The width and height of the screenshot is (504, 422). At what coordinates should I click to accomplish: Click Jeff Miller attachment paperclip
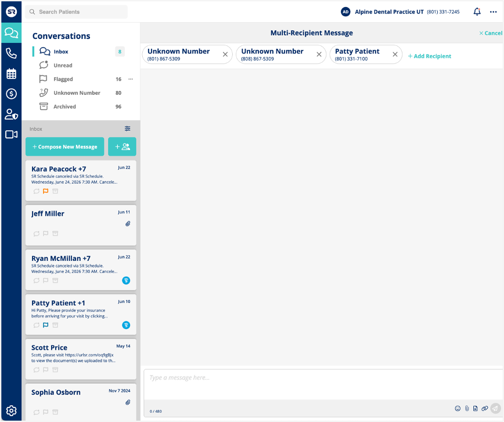128,224
